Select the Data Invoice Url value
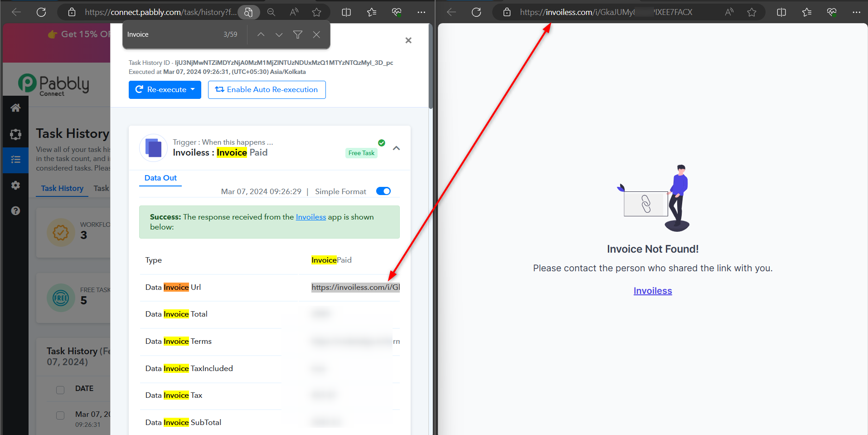 click(355, 288)
